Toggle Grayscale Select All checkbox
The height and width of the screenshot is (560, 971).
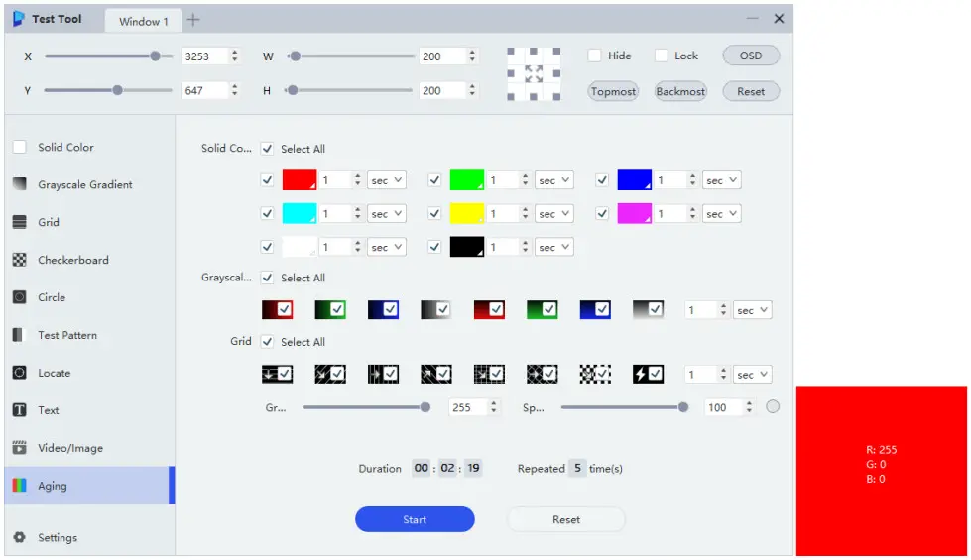[x=267, y=278]
